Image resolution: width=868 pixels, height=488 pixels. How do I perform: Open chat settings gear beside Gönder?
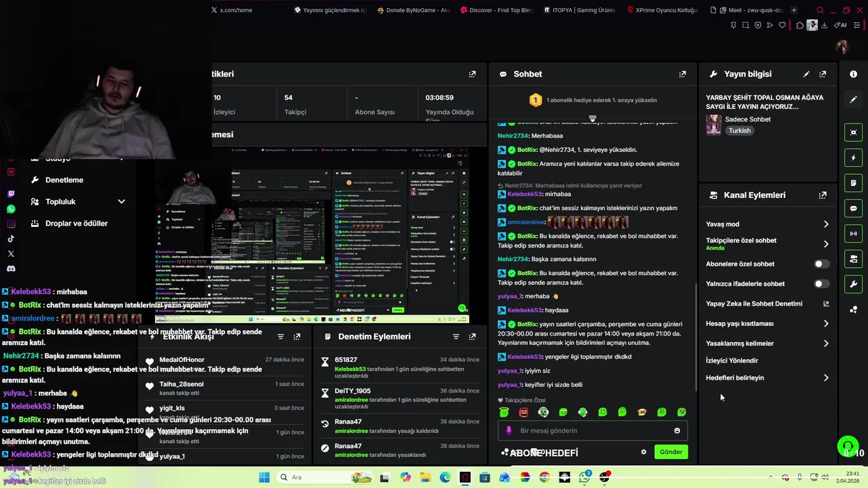644,452
